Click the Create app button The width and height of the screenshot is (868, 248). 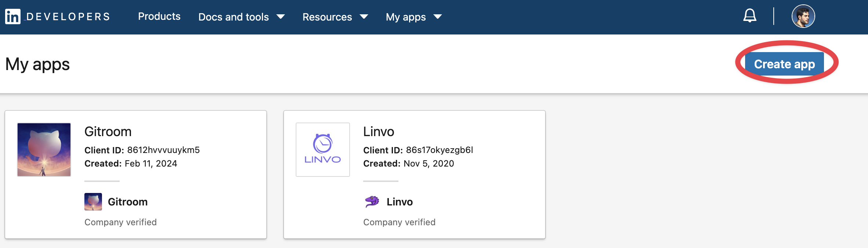[x=784, y=64]
